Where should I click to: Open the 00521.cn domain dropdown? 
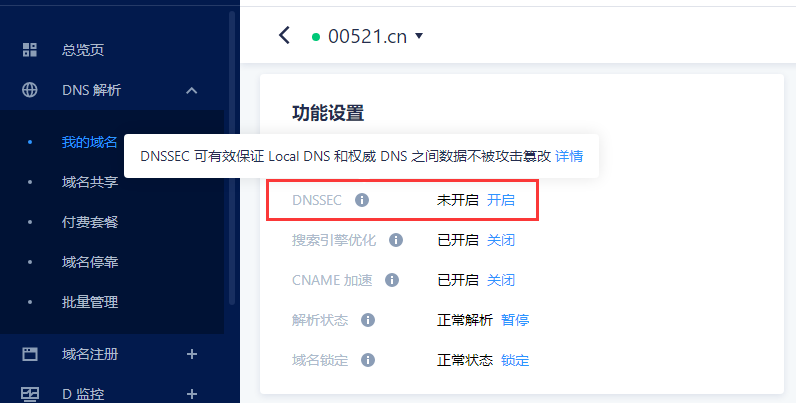(419, 36)
